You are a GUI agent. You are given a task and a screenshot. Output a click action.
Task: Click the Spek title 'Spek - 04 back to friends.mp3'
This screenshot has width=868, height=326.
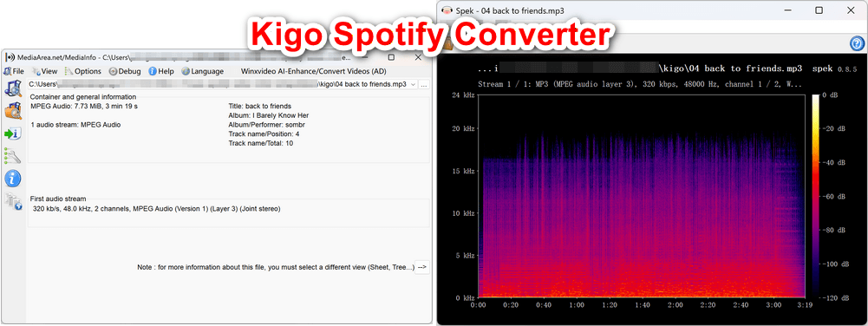point(510,10)
